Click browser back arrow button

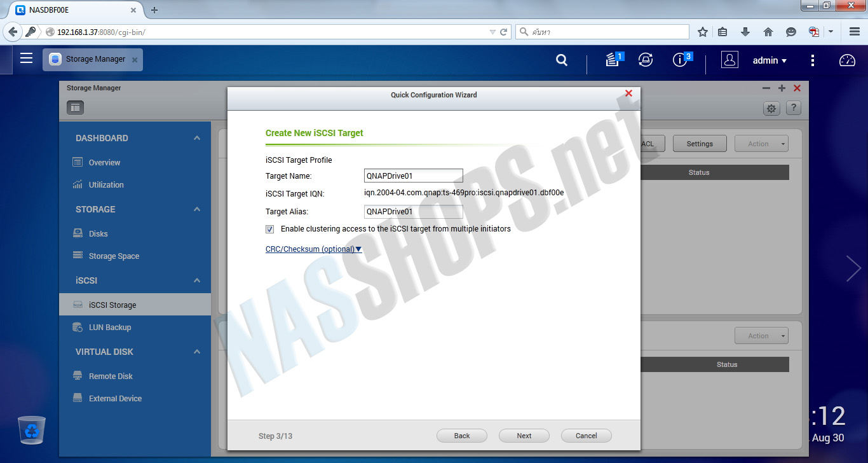[x=13, y=32]
